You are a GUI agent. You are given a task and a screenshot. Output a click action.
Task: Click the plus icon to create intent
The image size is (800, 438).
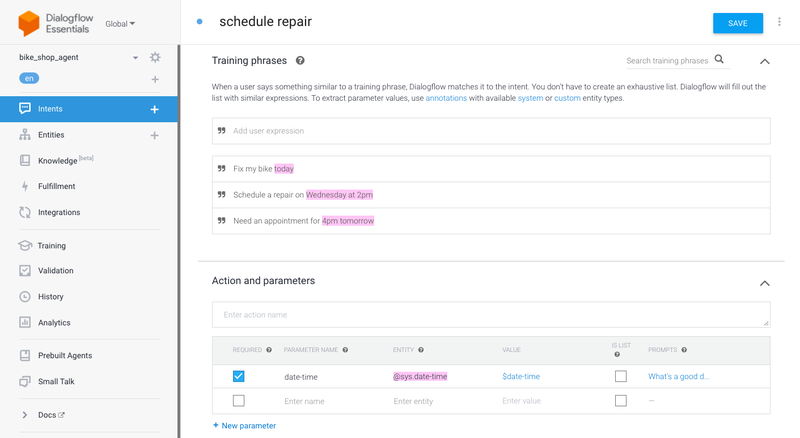point(154,109)
